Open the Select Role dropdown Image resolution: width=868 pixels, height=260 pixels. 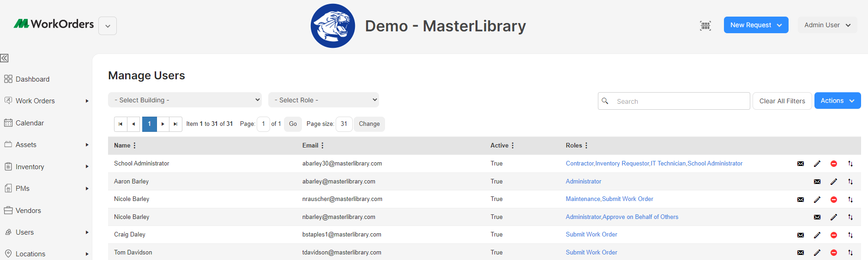[324, 100]
